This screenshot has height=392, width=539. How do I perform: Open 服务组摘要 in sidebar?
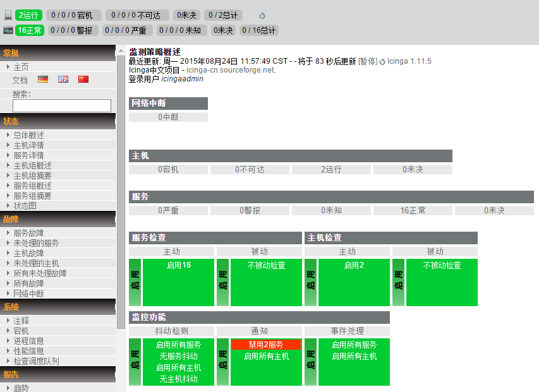click(33, 196)
